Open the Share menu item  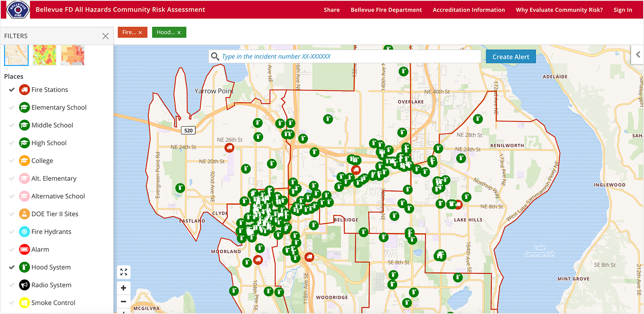click(332, 10)
